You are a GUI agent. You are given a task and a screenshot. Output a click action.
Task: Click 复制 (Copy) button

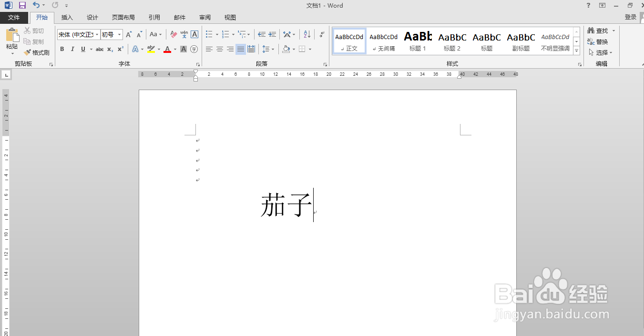tap(34, 42)
